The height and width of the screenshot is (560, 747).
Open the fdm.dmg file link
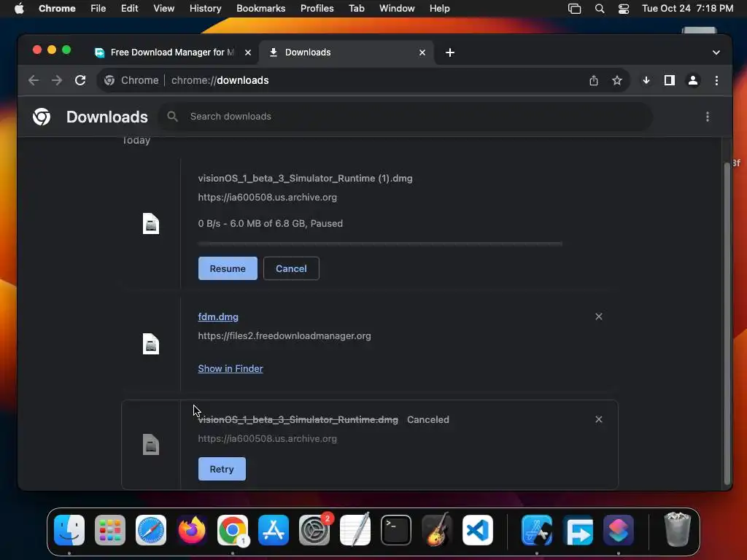point(218,316)
